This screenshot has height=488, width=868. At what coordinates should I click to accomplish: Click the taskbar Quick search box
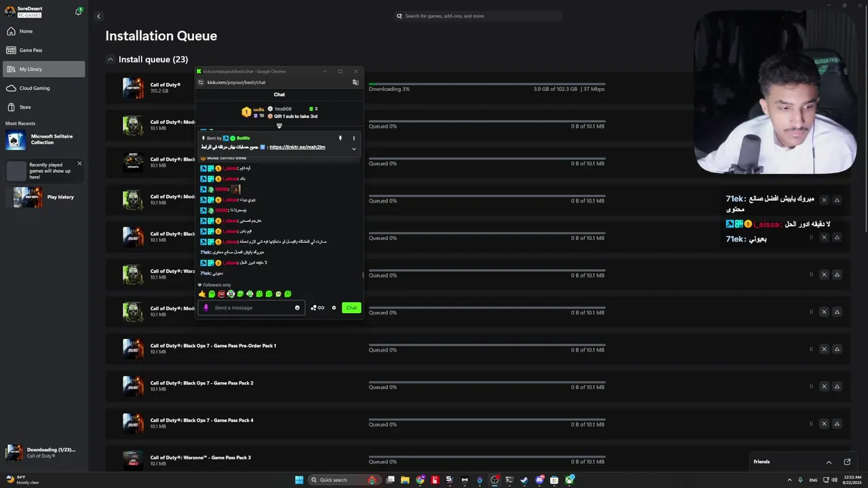[345, 480]
